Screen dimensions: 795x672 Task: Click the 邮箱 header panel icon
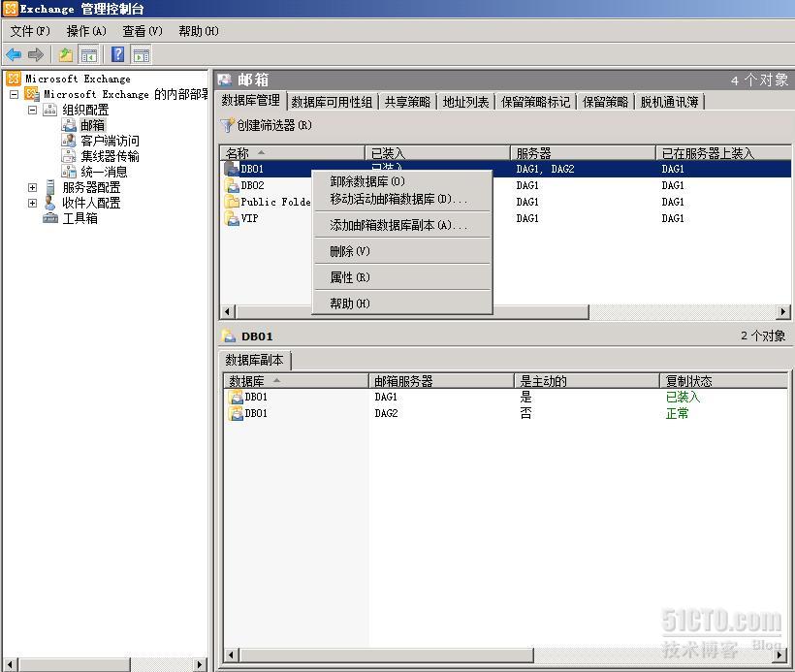coord(225,80)
